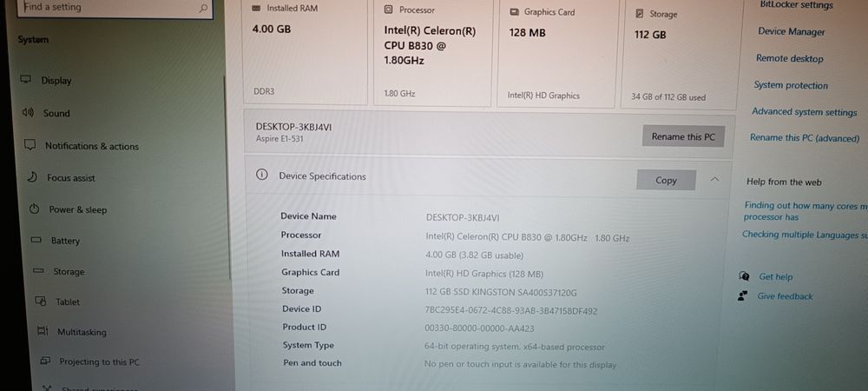This screenshot has width=868, height=391.
Task: Select the text 112 GB SSD KINGSTON SA400S37120G
Action: pyautogui.click(x=501, y=292)
